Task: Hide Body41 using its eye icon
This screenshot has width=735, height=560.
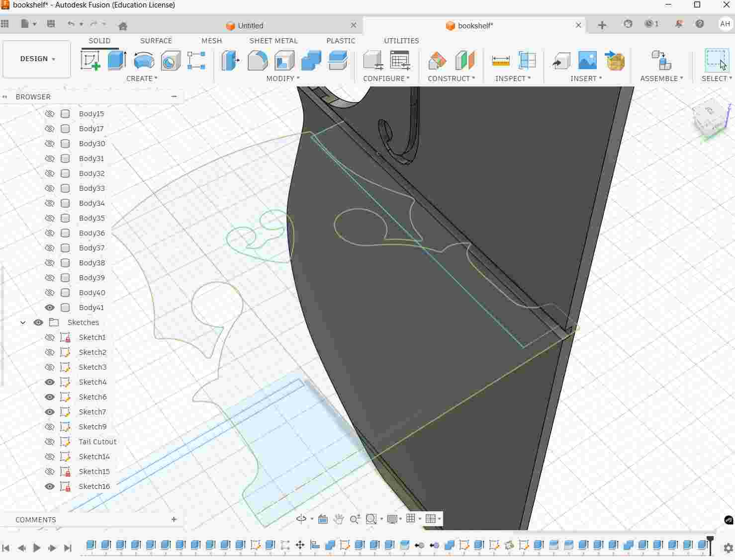Action: pos(50,308)
